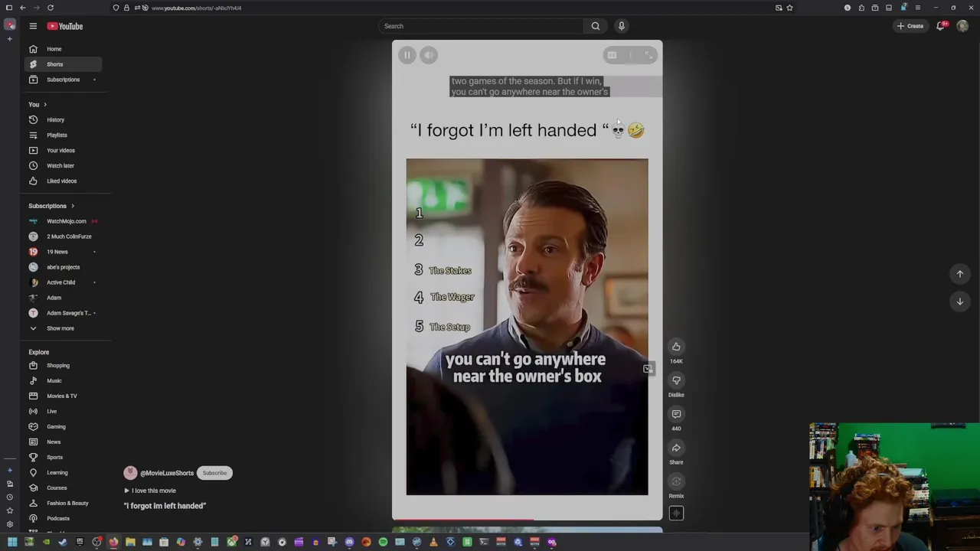Viewport: 980px width, 551px height.
Task: Open account avatar menu
Action: click(962, 26)
